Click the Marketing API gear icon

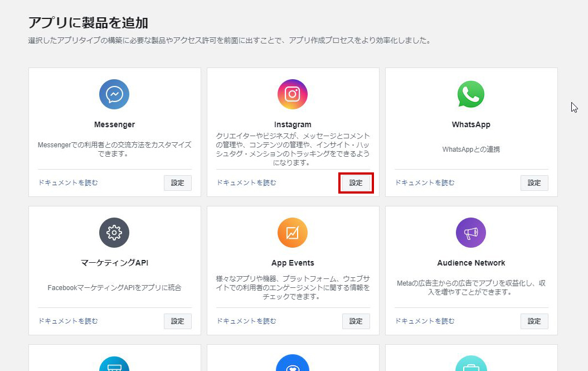pos(114,233)
